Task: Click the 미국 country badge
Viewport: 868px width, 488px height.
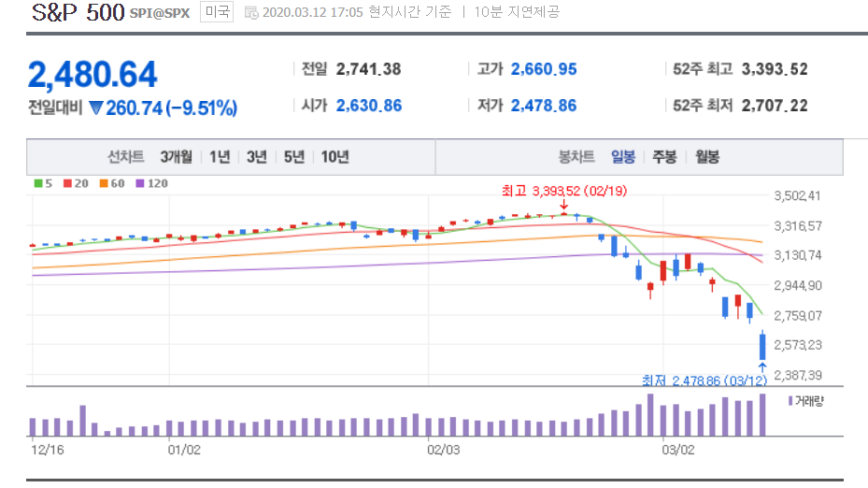Action: coord(217,11)
